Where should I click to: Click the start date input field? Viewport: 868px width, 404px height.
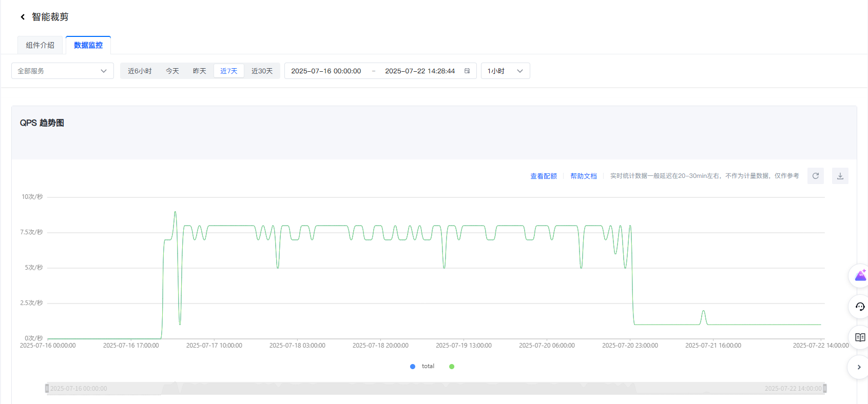[326, 71]
